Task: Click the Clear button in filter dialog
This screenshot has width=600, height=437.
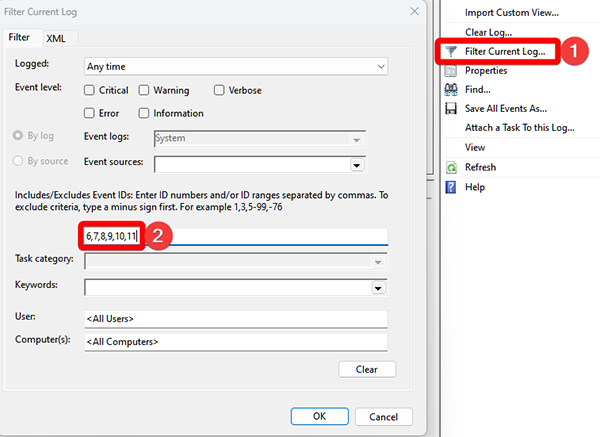Action: [x=367, y=369]
